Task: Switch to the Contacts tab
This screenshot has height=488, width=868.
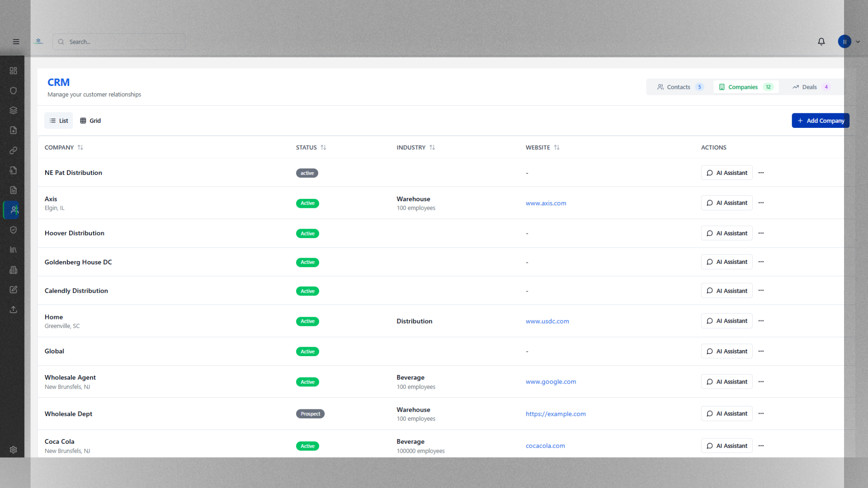Action: tap(679, 87)
